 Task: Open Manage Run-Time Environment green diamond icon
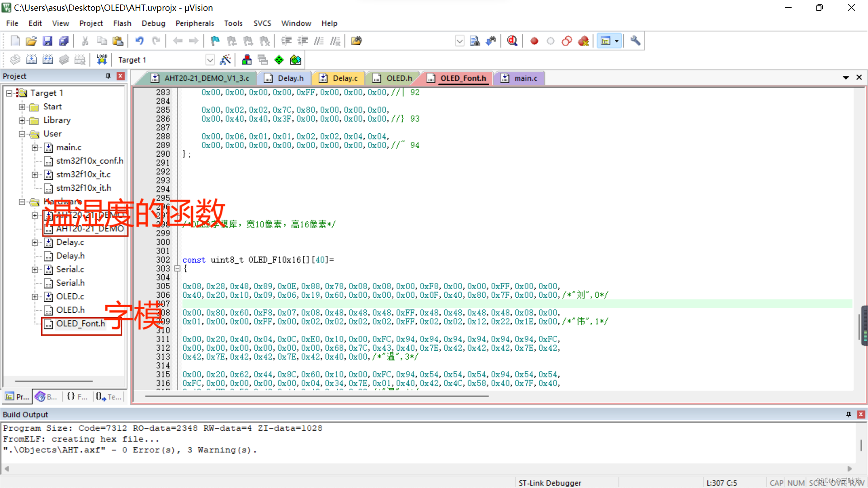tap(279, 60)
